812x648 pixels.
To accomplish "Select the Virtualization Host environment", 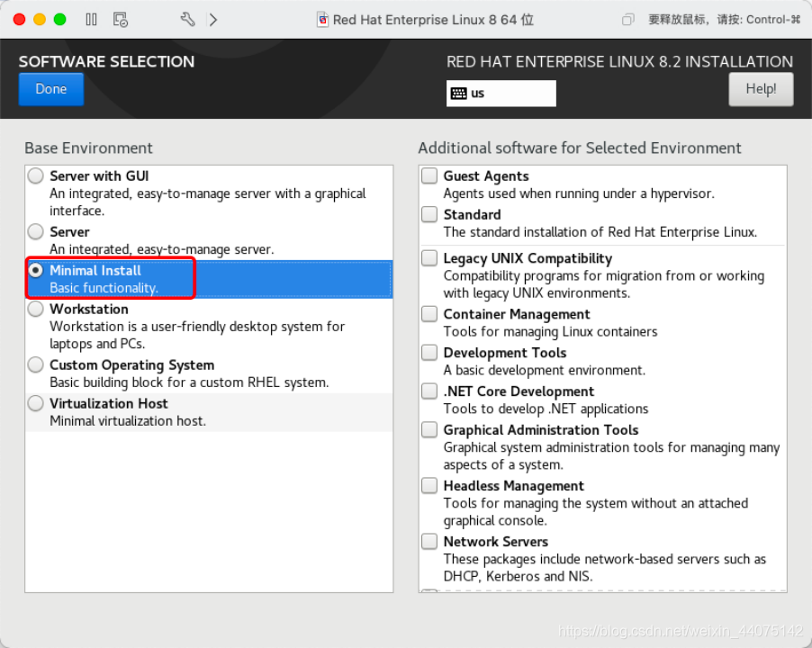I will point(36,403).
